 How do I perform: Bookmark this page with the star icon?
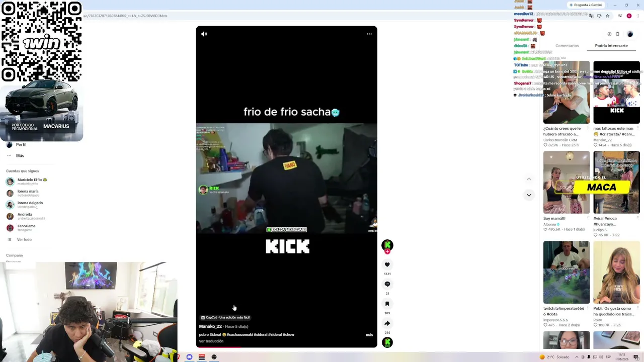(x=607, y=16)
